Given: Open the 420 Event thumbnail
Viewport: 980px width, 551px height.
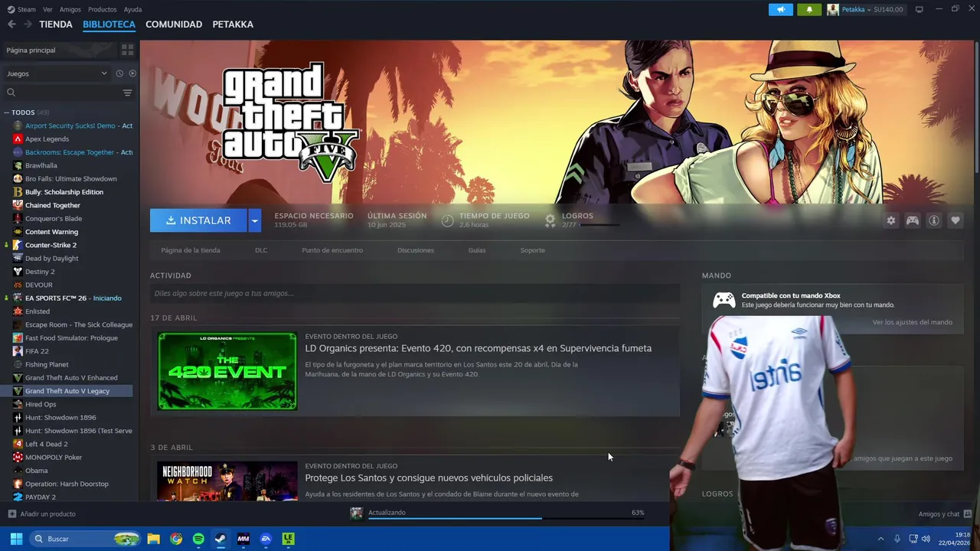Looking at the screenshot, I should (x=227, y=371).
